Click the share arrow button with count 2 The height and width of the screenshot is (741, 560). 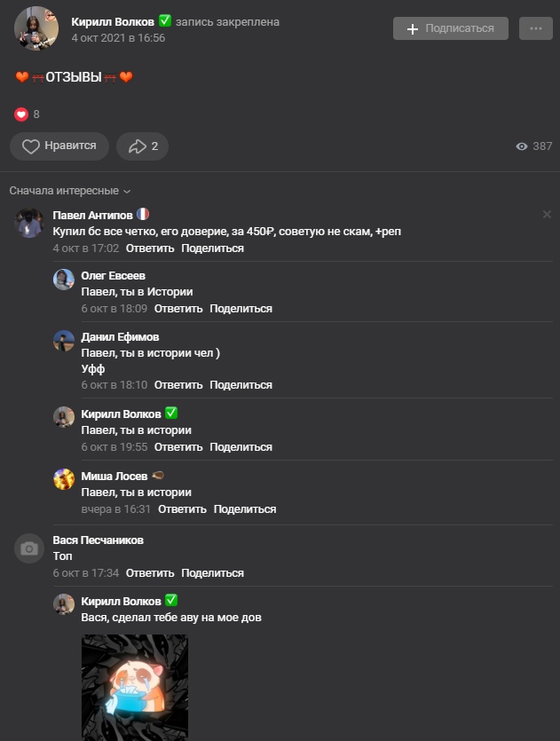[142, 146]
